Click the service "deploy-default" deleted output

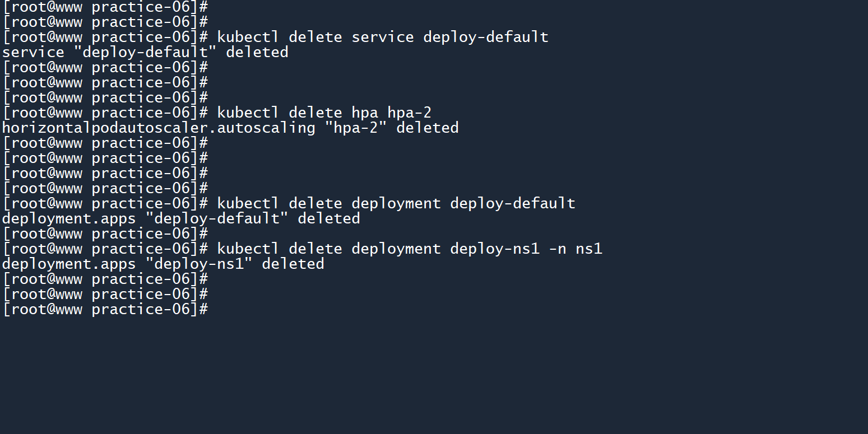pos(145,53)
